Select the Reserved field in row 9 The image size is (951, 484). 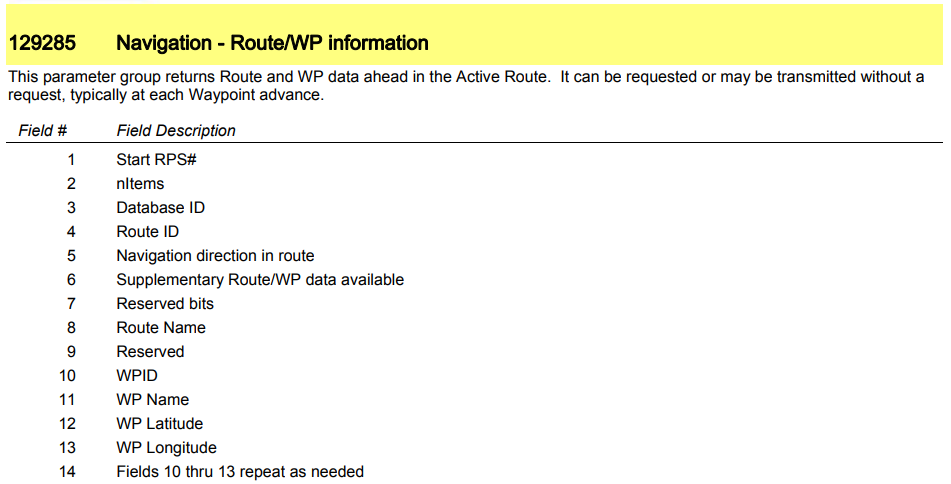click(x=150, y=352)
